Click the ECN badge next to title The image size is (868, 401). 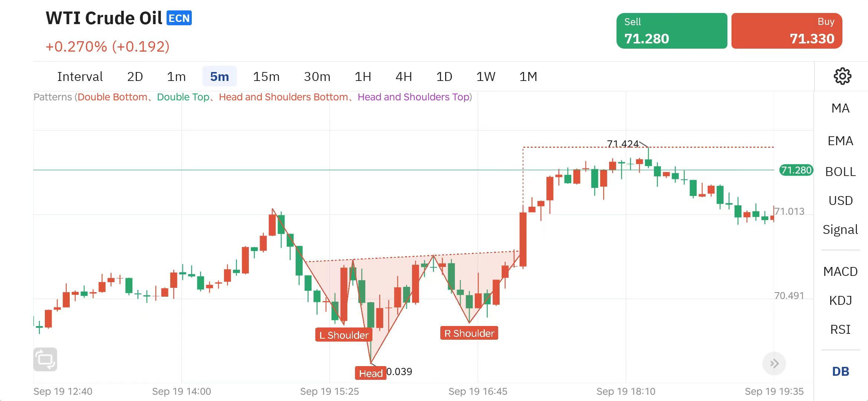click(179, 18)
